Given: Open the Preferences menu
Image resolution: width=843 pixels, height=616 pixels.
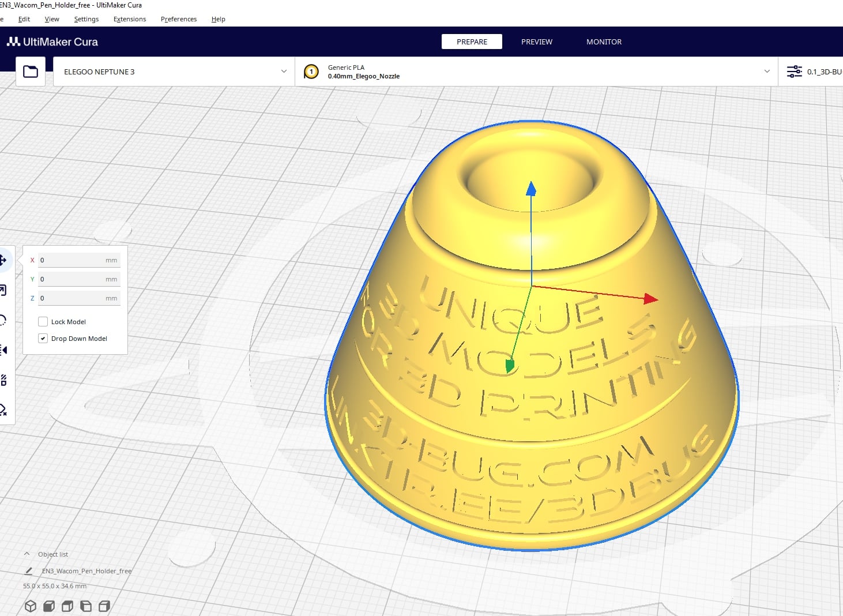Looking at the screenshot, I should pos(179,19).
